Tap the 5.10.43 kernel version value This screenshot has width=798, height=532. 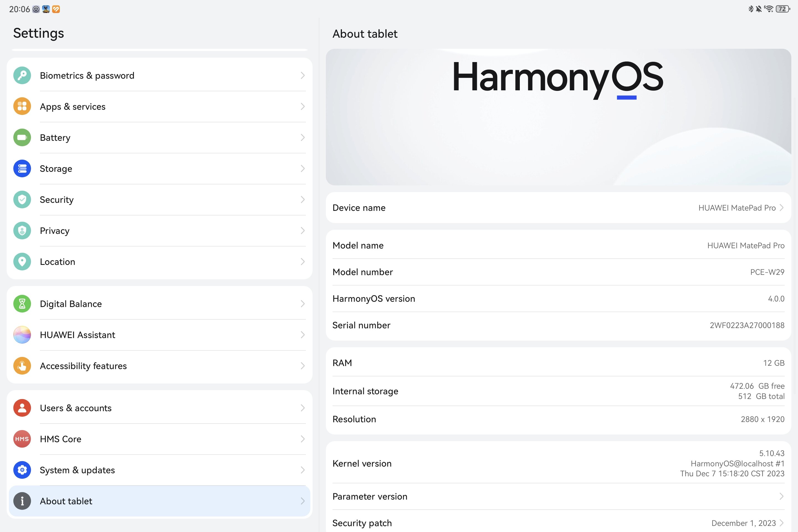tap(771, 453)
